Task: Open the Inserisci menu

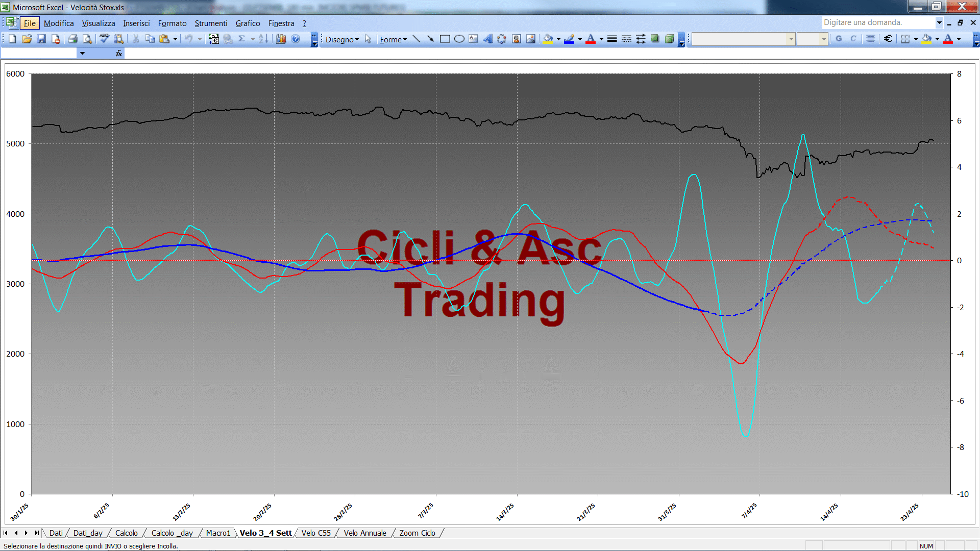Action: click(x=136, y=23)
